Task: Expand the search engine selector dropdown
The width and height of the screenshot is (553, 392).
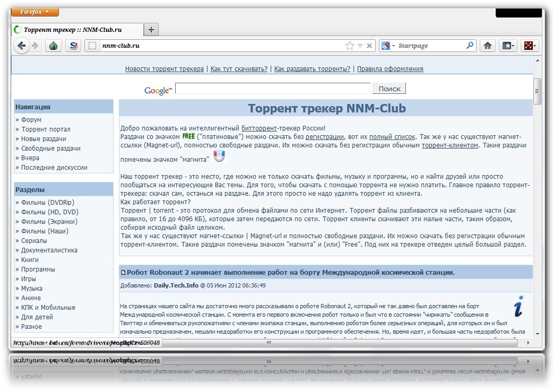Action: click(393, 46)
